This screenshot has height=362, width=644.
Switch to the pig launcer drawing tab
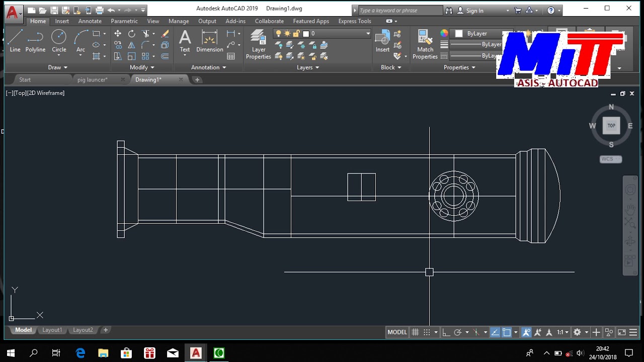(93, 79)
